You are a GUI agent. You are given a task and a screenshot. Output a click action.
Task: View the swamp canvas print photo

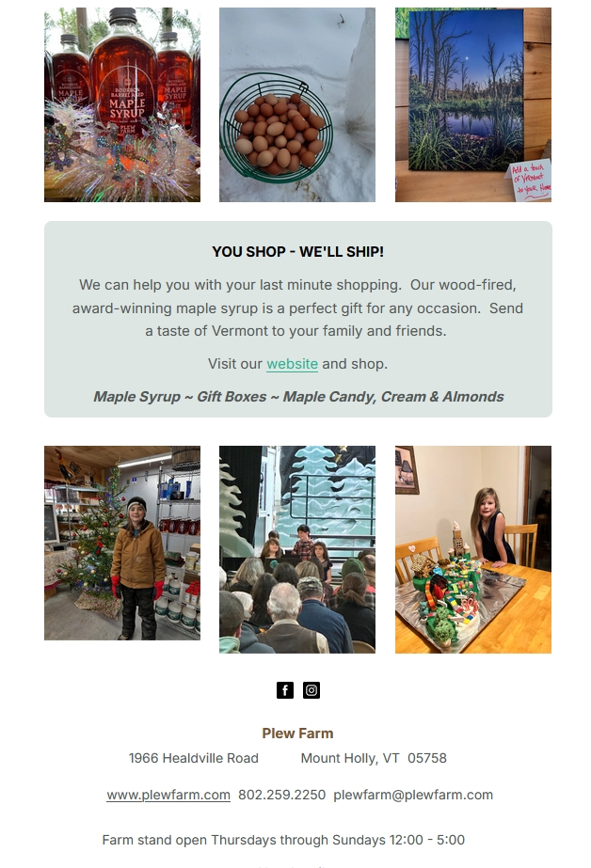[x=473, y=104]
